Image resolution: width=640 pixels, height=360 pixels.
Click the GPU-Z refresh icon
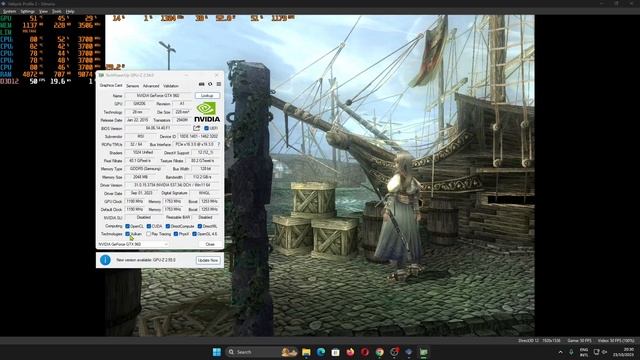click(210, 84)
